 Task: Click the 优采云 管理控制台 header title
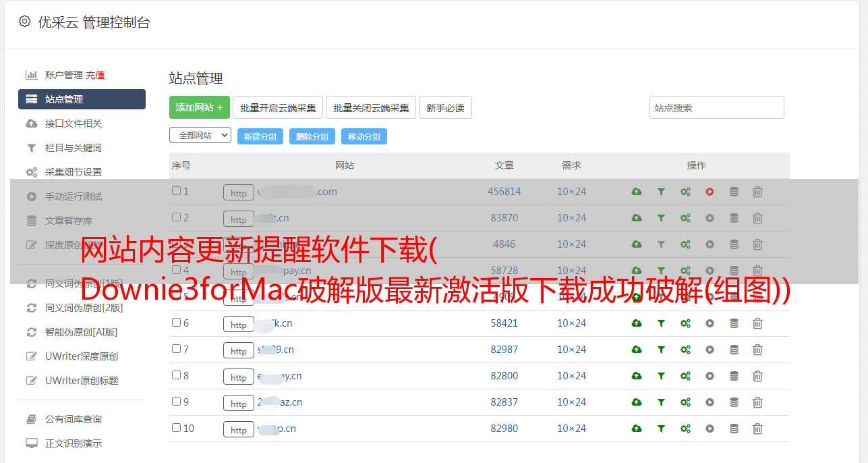point(94,22)
